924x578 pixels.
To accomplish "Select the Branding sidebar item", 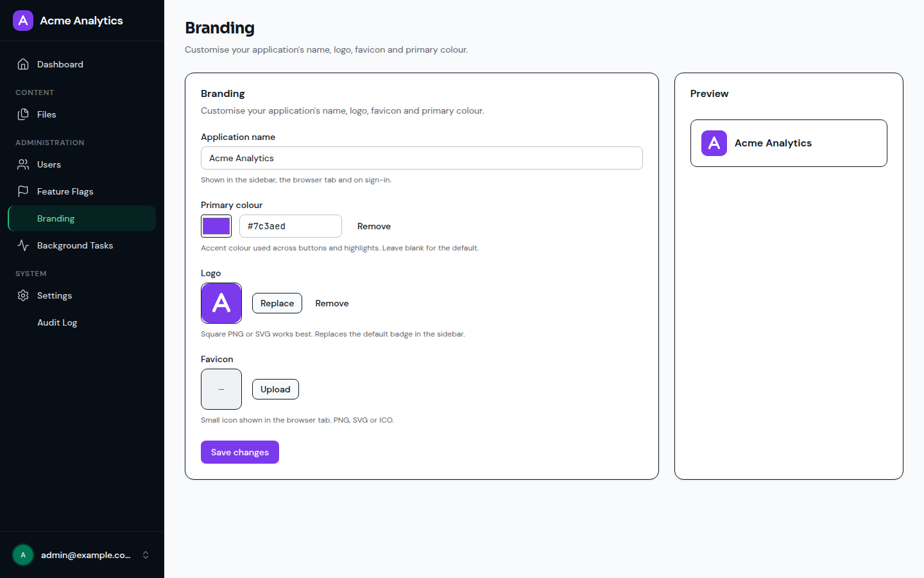I will click(82, 218).
